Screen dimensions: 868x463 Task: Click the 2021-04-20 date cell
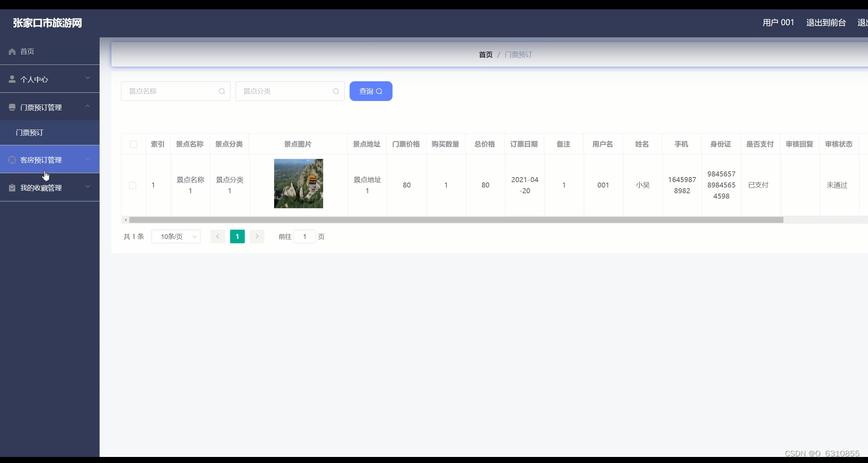click(525, 185)
